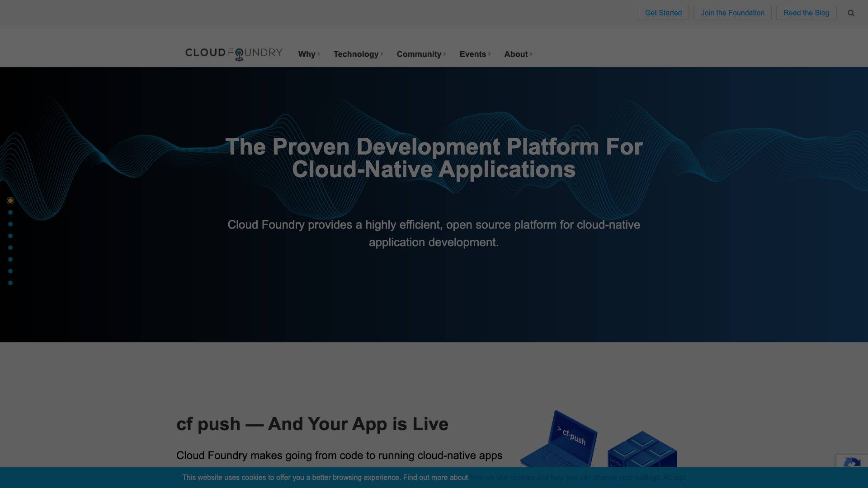The image size is (868, 488).
Task: Click the cf-push laptop illustration
Action: click(x=559, y=439)
